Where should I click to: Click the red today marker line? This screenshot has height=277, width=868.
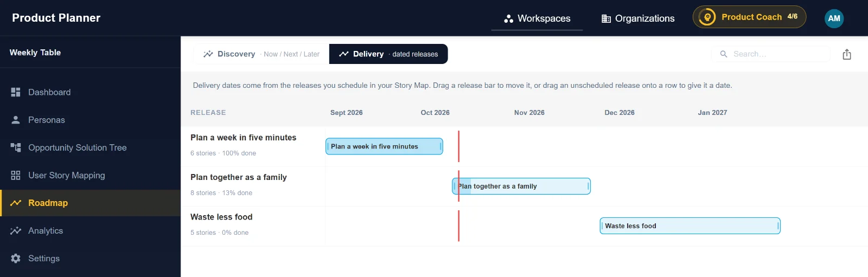(458, 186)
